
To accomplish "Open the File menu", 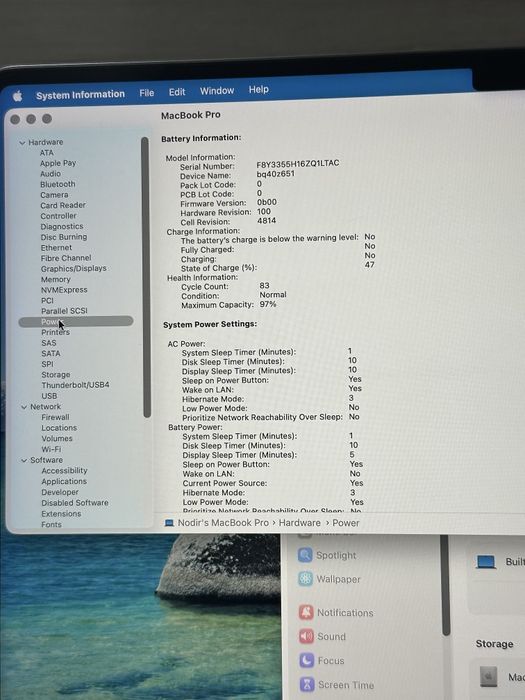I will [146, 93].
